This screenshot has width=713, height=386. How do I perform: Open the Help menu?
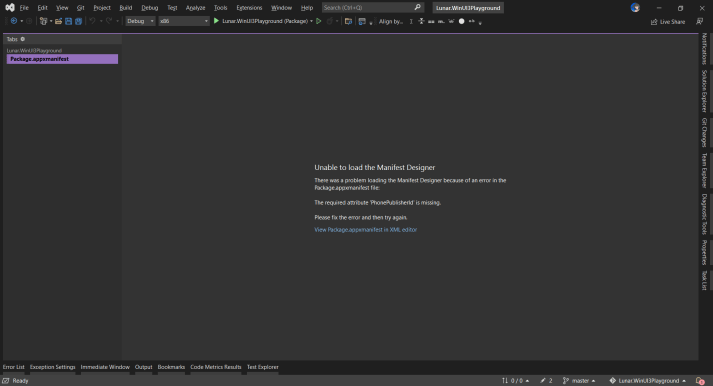pyautogui.click(x=307, y=8)
